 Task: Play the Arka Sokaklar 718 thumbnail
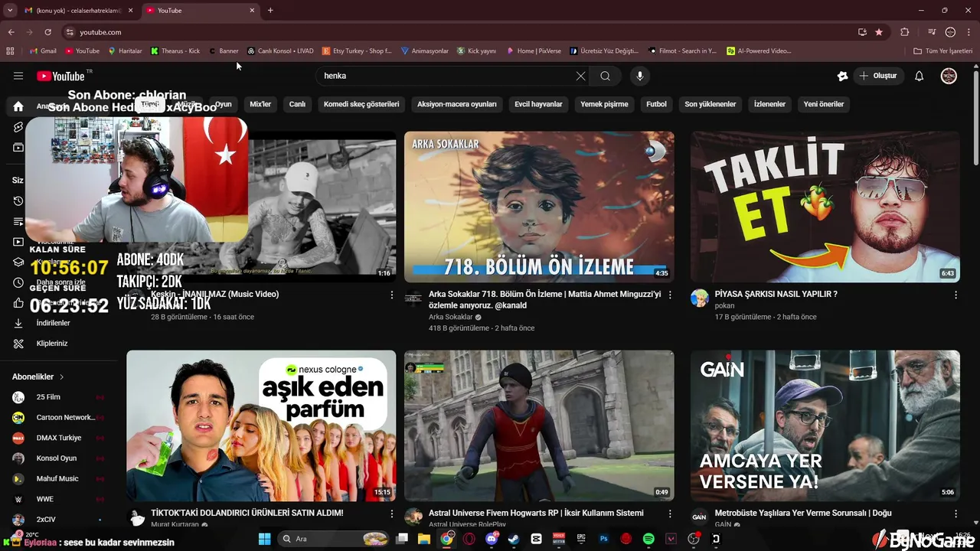539,207
